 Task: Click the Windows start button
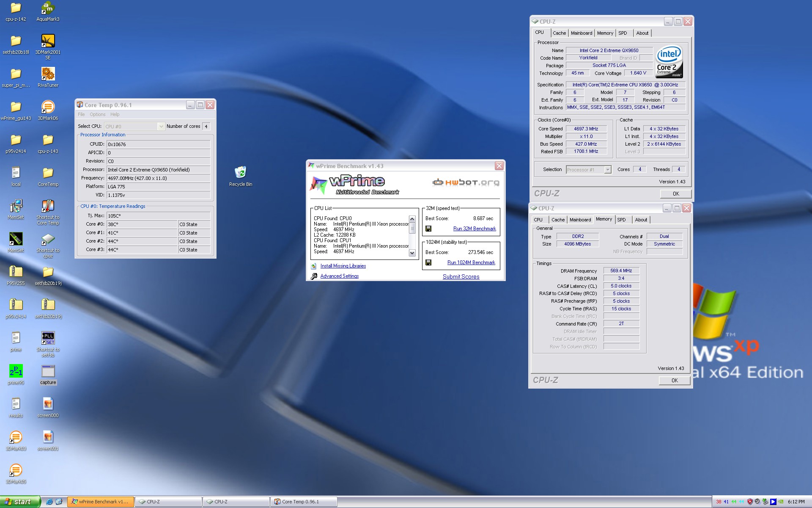[20, 502]
